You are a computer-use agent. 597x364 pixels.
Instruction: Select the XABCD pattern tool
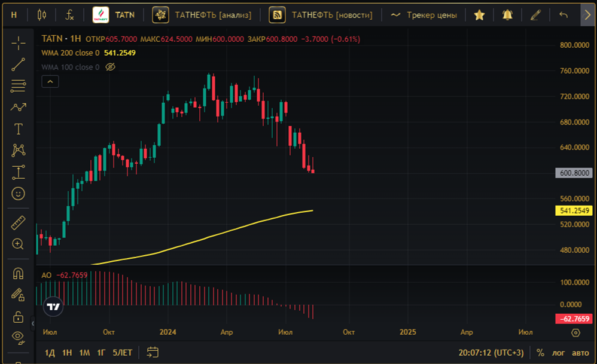19,151
